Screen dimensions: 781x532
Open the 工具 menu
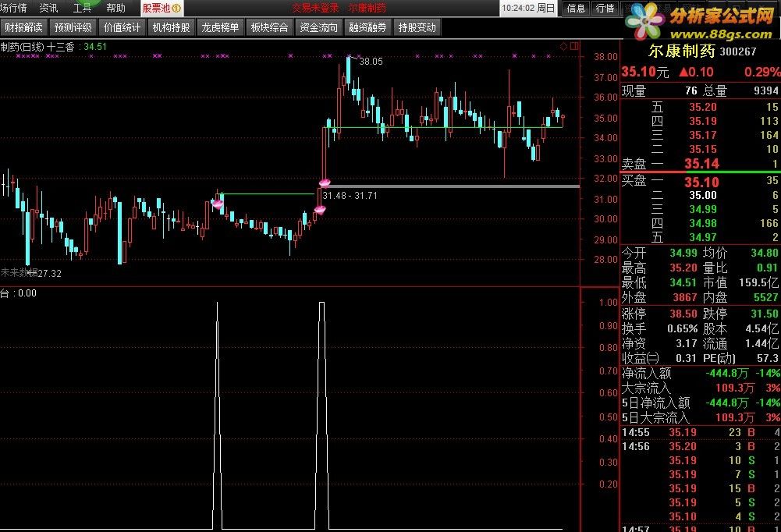click(x=82, y=8)
